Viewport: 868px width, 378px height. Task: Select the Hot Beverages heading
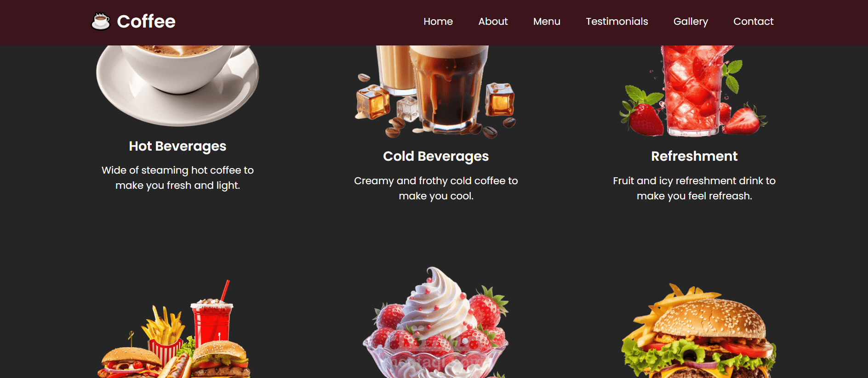point(177,146)
